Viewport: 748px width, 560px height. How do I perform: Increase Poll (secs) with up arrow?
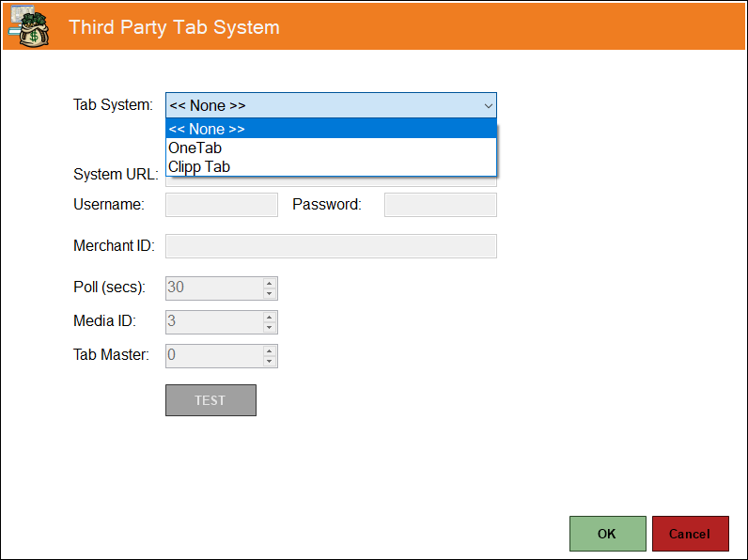pyautogui.click(x=270, y=284)
